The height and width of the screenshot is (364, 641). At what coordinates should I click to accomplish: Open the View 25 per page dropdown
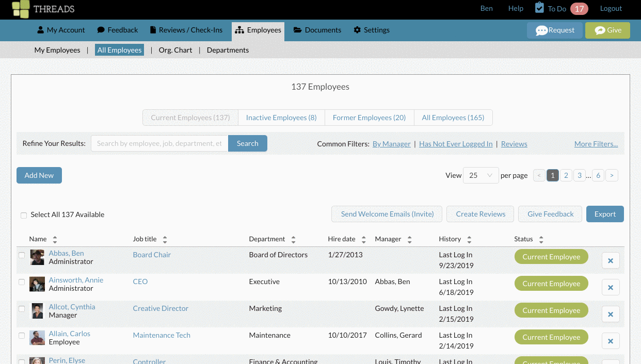coord(481,175)
